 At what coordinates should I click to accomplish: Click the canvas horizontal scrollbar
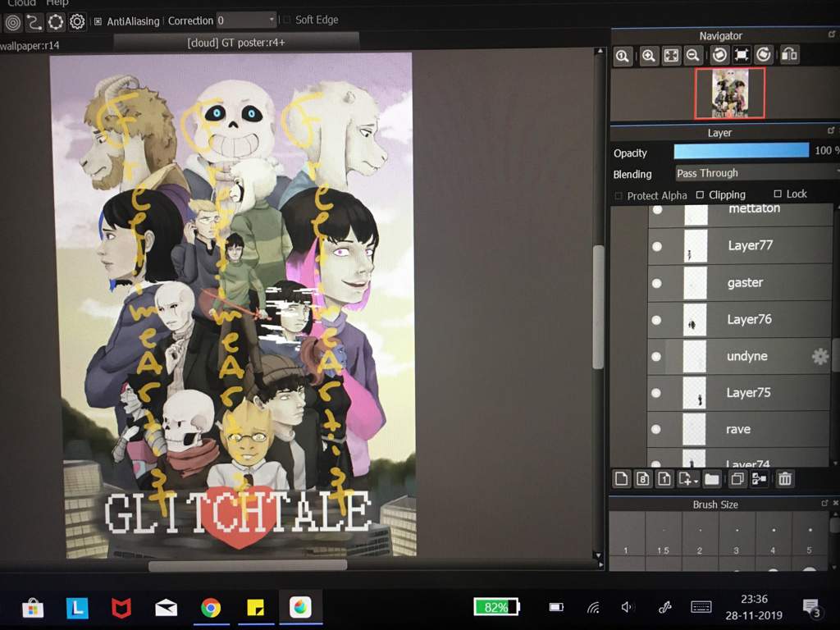[248, 565]
